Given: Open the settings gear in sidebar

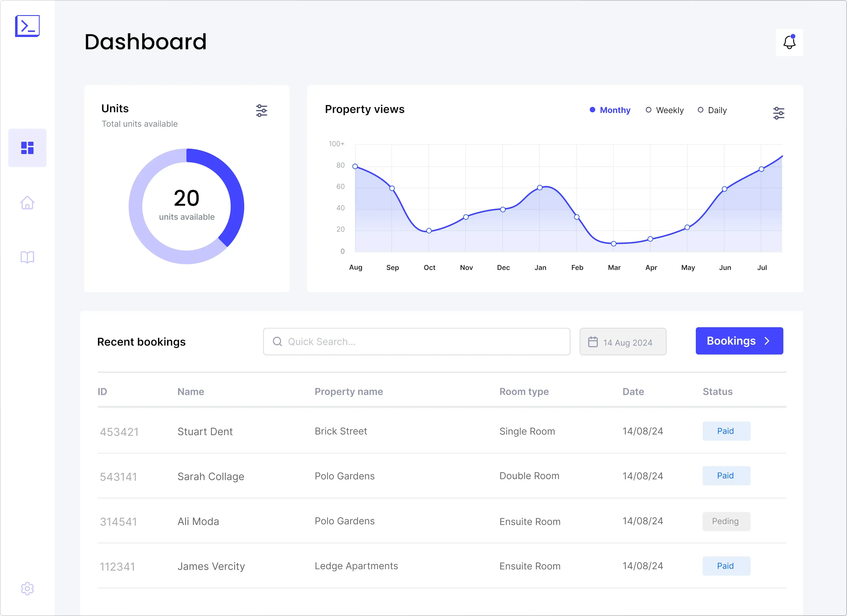Looking at the screenshot, I should tap(27, 589).
